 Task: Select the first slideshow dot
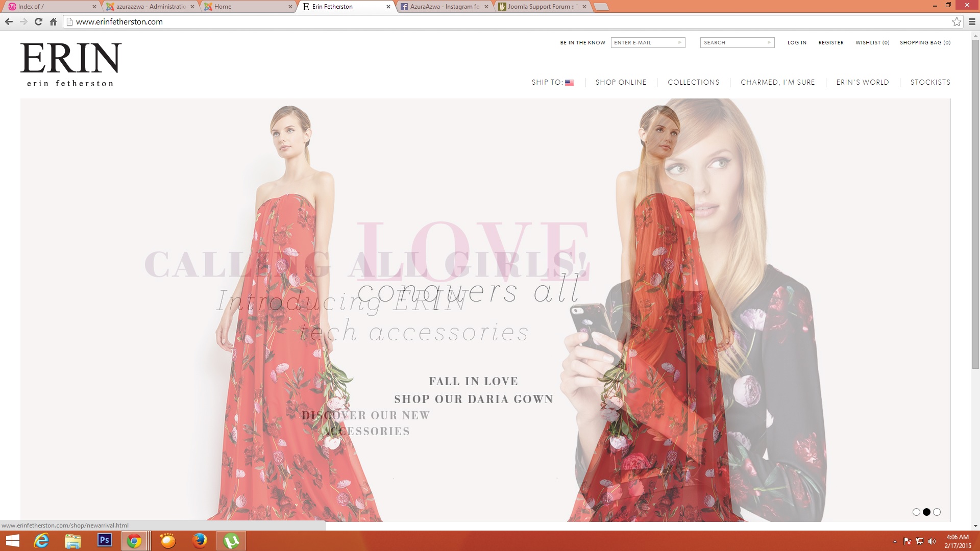tap(916, 512)
